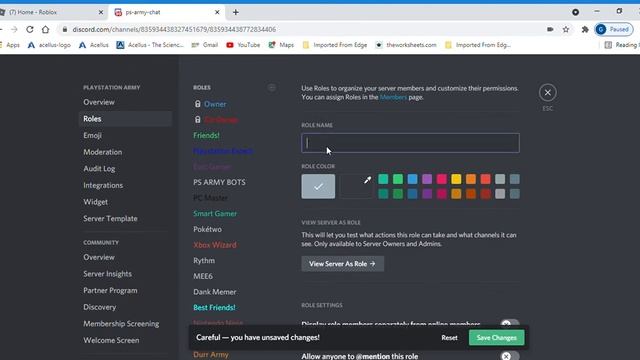Open the Reading list
The width and height of the screenshot is (640, 360).
pyautogui.click(x=622, y=45)
